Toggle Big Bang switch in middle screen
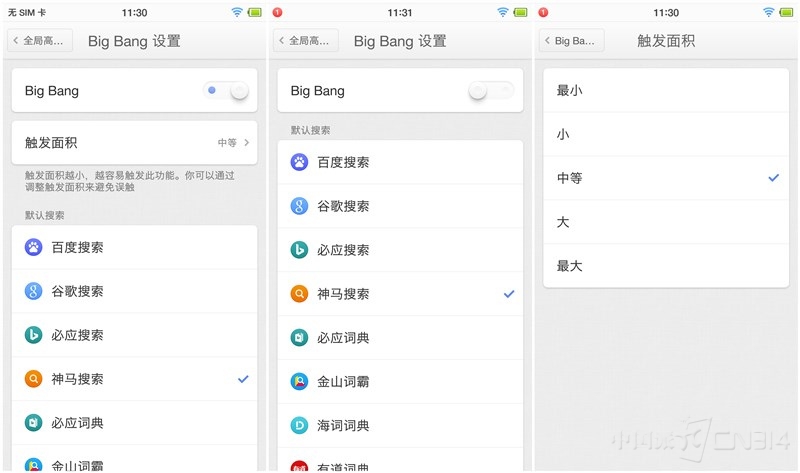 pyautogui.click(x=491, y=91)
